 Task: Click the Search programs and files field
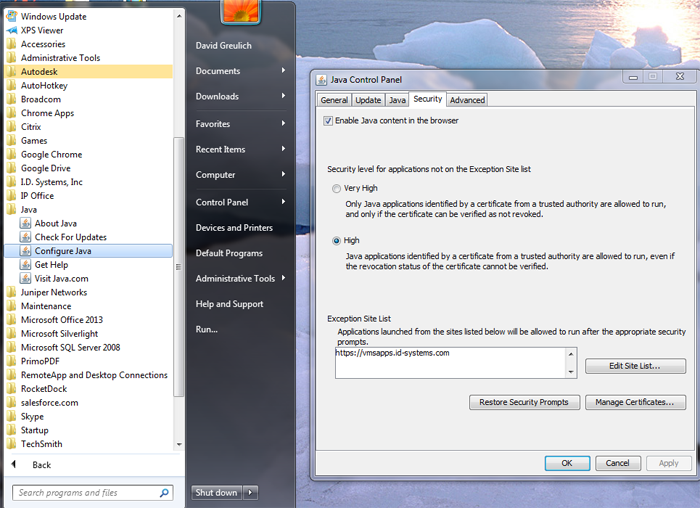(x=85, y=493)
